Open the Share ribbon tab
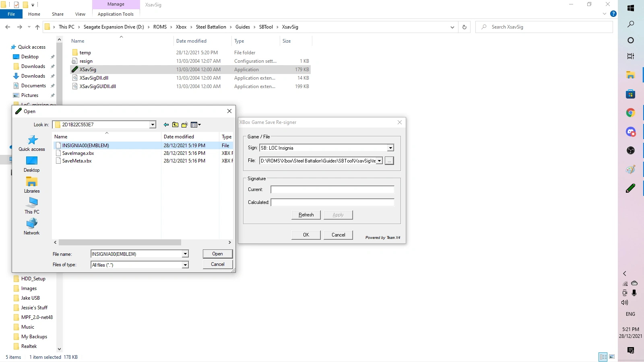The width and height of the screenshot is (644, 362). tap(58, 14)
